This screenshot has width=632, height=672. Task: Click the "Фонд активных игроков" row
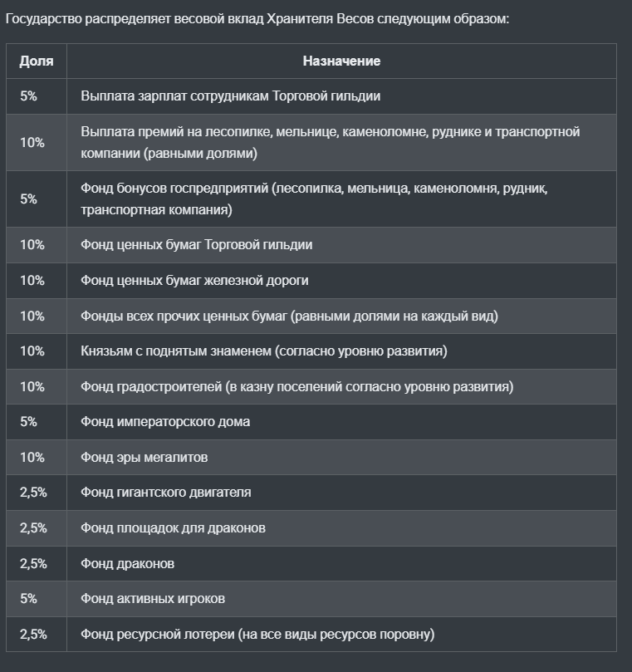(x=153, y=598)
